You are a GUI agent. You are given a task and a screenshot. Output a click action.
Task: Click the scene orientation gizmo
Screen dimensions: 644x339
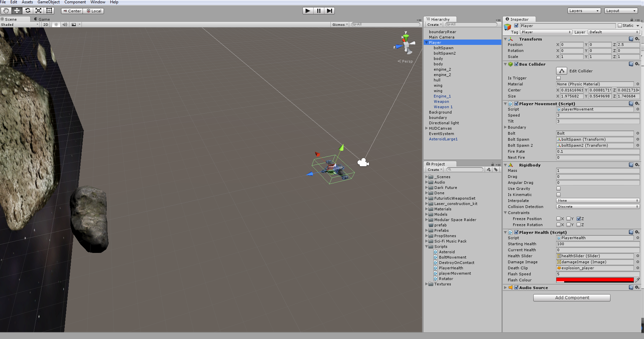(x=406, y=45)
